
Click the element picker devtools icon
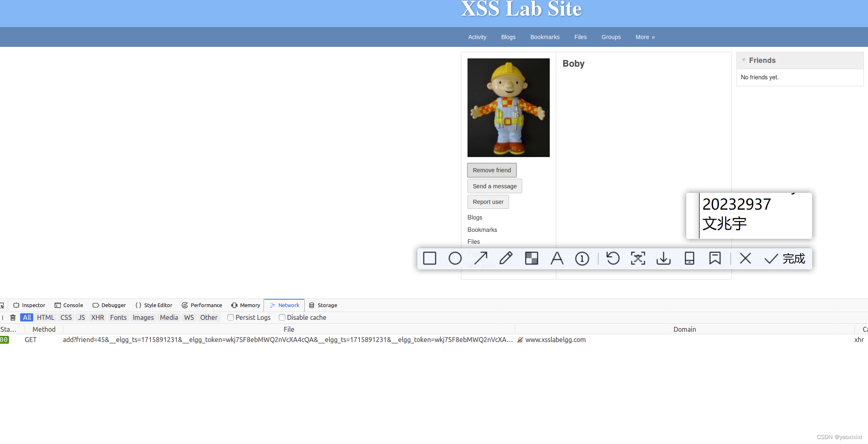[2, 305]
